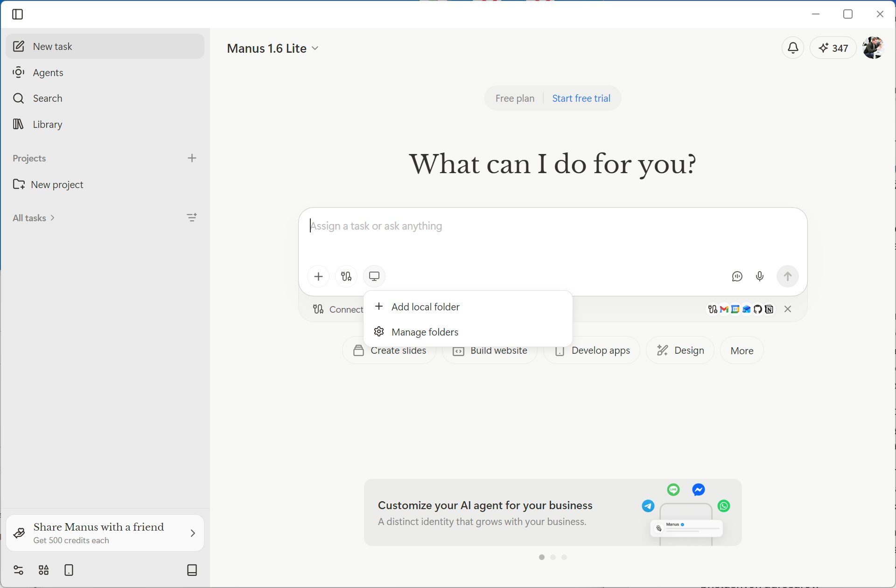896x588 pixels.
Task: Click the plus attachment icon in input box
Action: 318,276
